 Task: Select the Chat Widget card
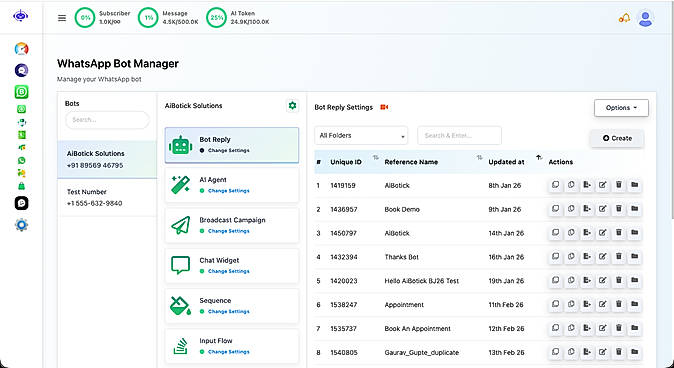pos(232,266)
